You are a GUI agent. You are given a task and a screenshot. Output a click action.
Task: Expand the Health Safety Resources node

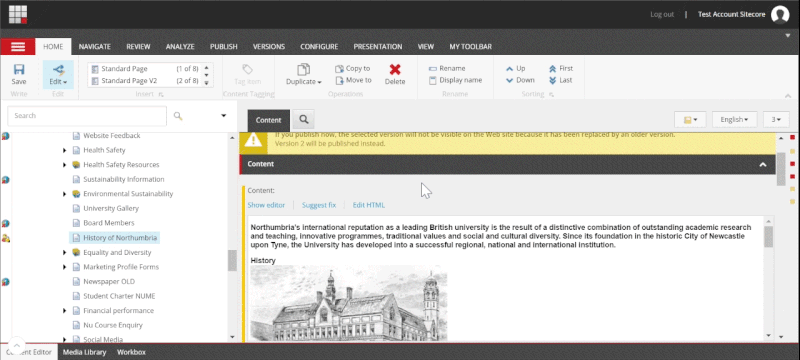coord(65,165)
